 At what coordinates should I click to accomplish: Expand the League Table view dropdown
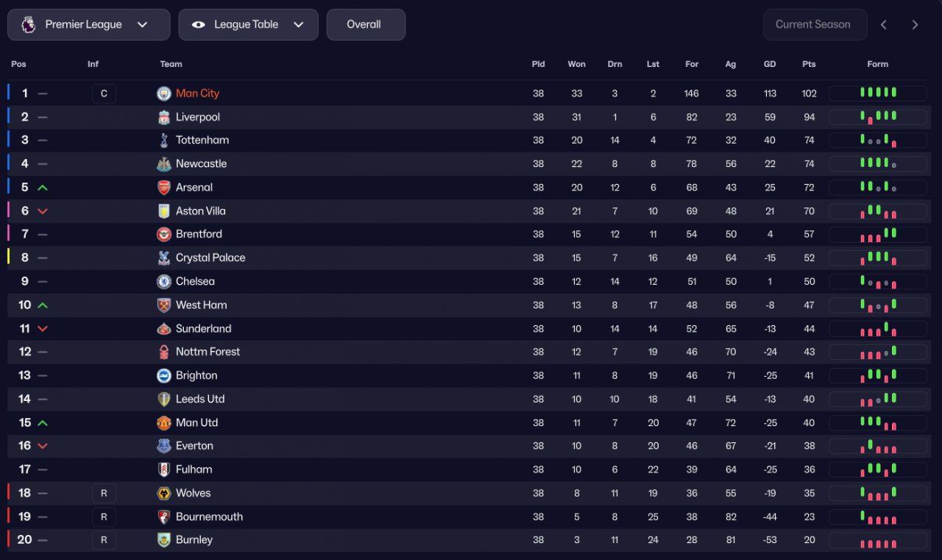coord(248,24)
